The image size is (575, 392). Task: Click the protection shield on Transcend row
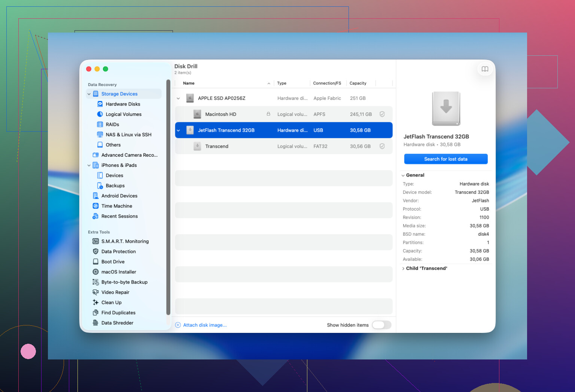pyautogui.click(x=382, y=146)
